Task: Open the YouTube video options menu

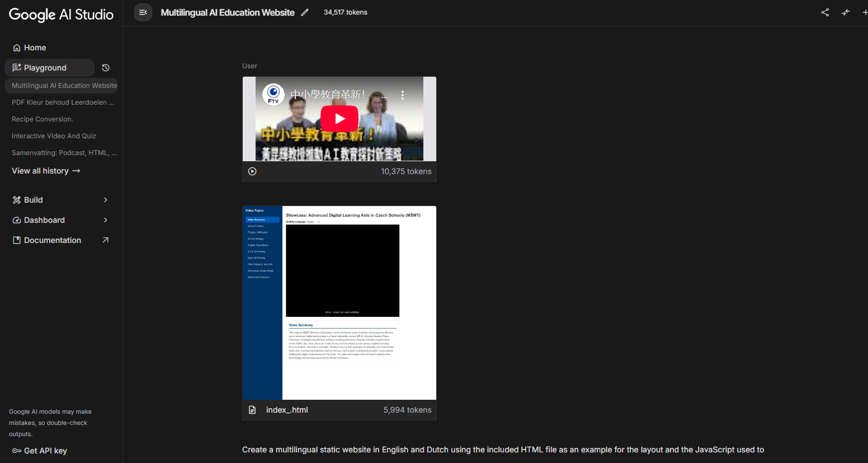Action: tap(403, 95)
